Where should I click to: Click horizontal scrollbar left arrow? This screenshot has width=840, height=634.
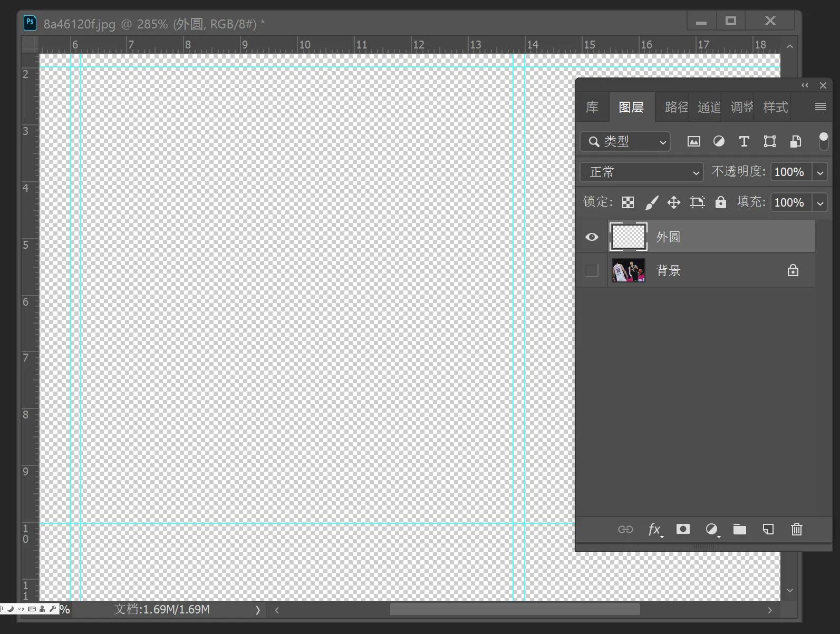pos(277,610)
